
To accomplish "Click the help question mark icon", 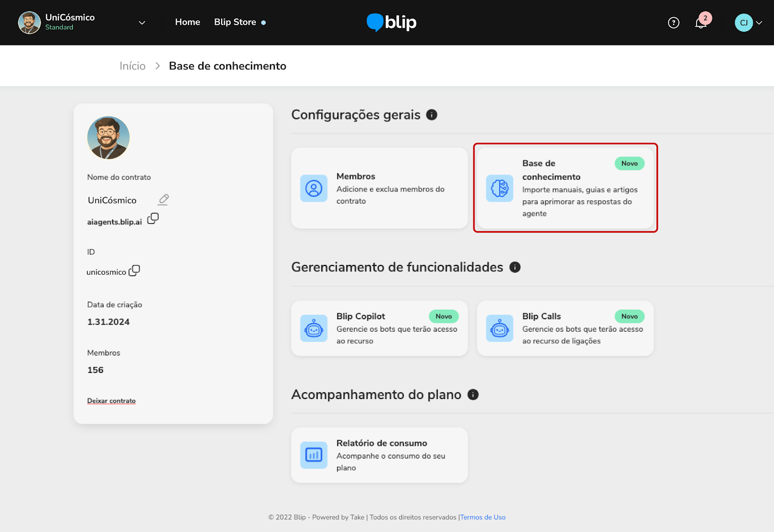I will pyautogui.click(x=673, y=23).
